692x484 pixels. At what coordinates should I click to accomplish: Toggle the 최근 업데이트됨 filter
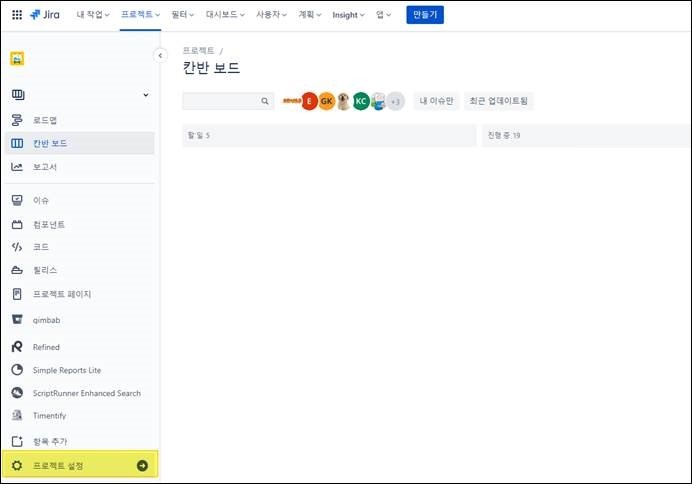(x=498, y=101)
